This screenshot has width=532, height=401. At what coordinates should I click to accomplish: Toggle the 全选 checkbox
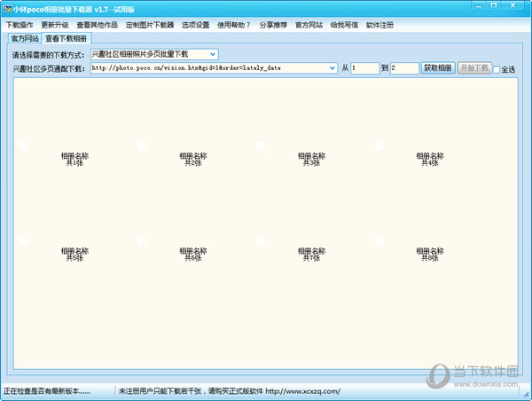click(x=497, y=69)
